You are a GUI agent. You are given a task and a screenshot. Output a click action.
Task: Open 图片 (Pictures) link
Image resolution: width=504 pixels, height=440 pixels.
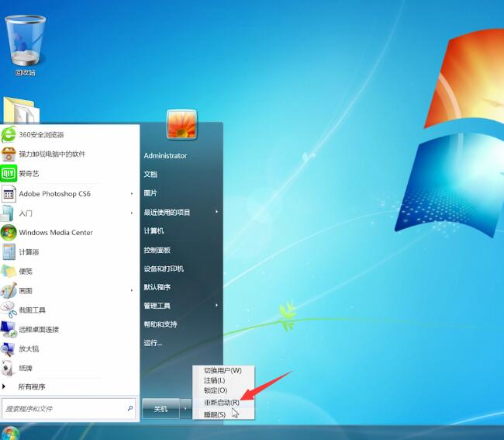(150, 193)
